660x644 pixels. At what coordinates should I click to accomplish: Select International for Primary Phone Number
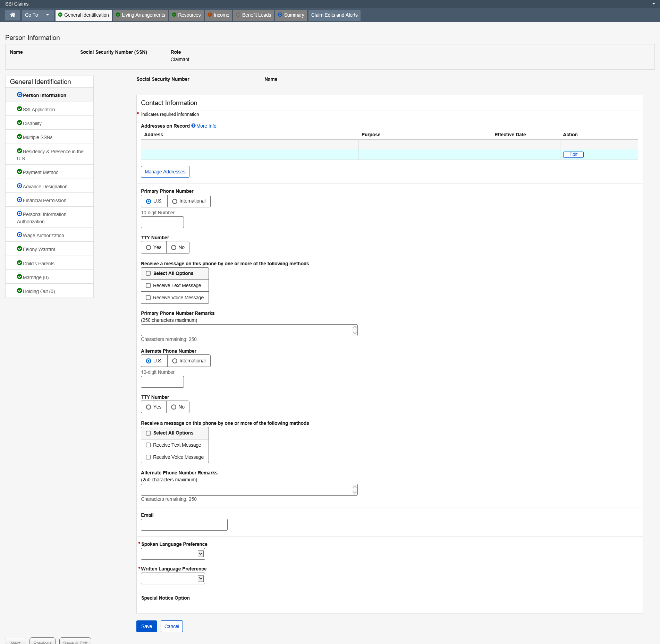tap(175, 201)
